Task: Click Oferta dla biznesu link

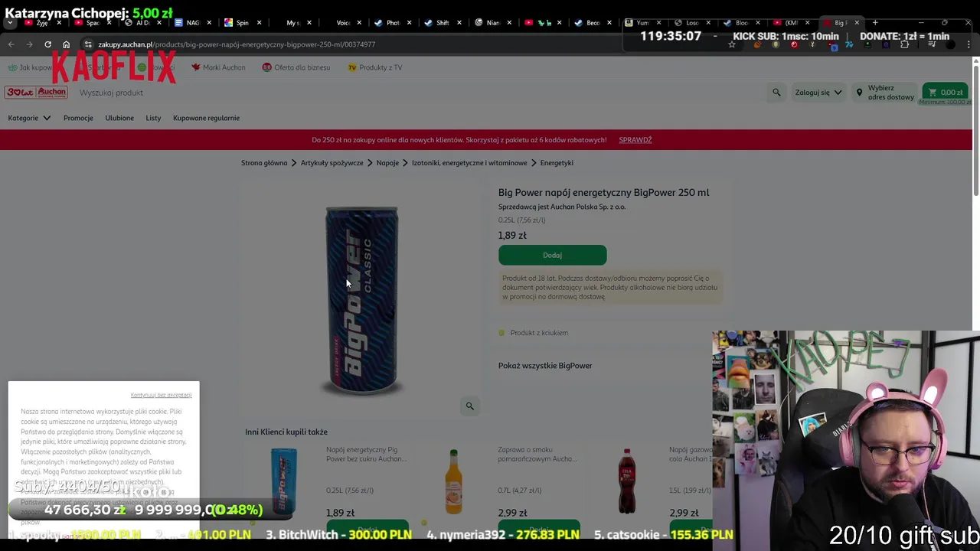Action: (x=302, y=67)
